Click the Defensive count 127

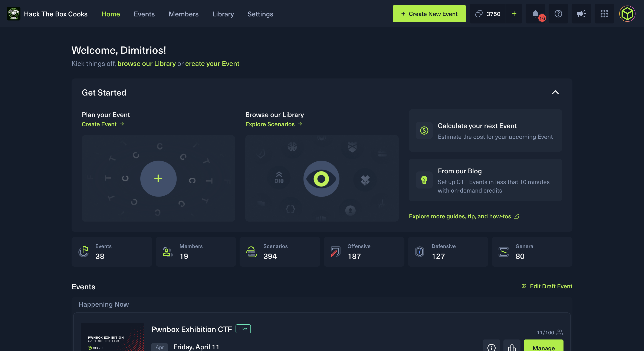coord(438,256)
